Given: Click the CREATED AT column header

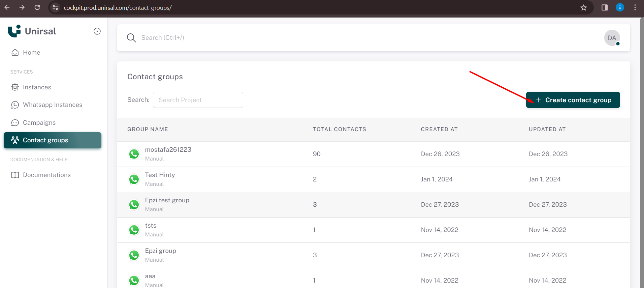Looking at the screenshot, I should [439, 129].
